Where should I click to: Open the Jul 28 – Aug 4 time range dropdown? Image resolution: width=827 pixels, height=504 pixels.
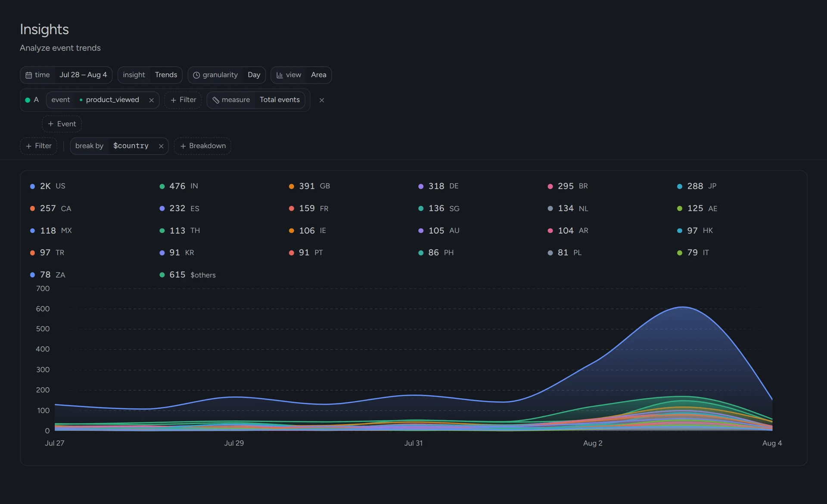pyautogui.click(x=83, y=75)
